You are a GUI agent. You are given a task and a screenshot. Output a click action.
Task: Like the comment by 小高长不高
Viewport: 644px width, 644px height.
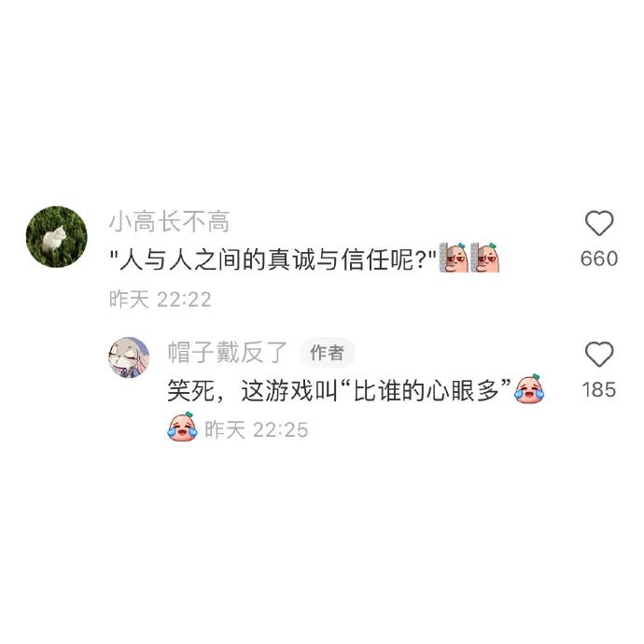tap(599, 223)
